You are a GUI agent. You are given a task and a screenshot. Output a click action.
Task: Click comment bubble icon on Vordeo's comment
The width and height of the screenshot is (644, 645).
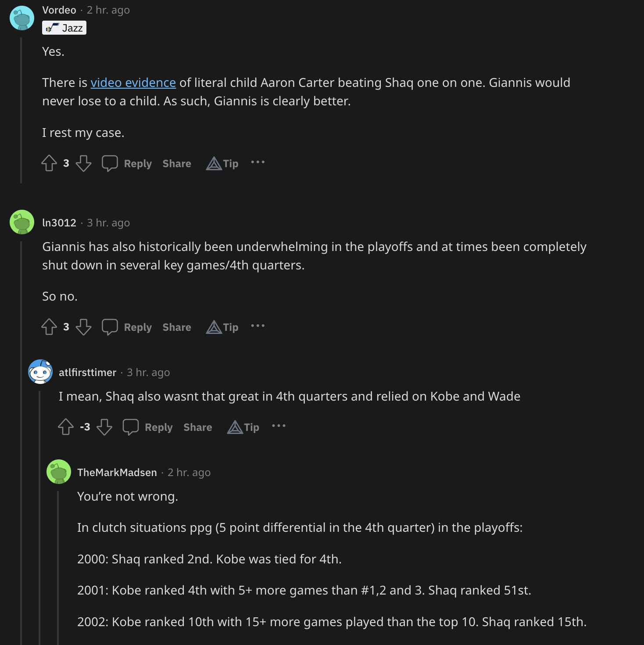tap(110, 163)
